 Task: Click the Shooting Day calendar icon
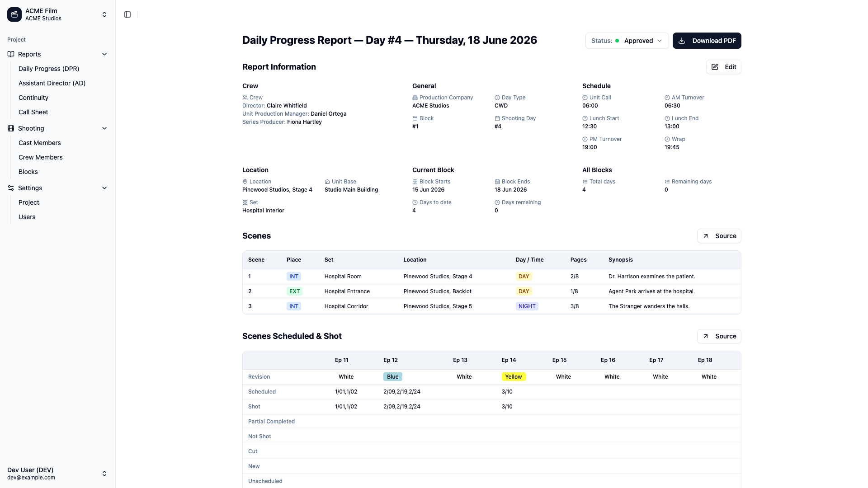(x=497, y=118)
